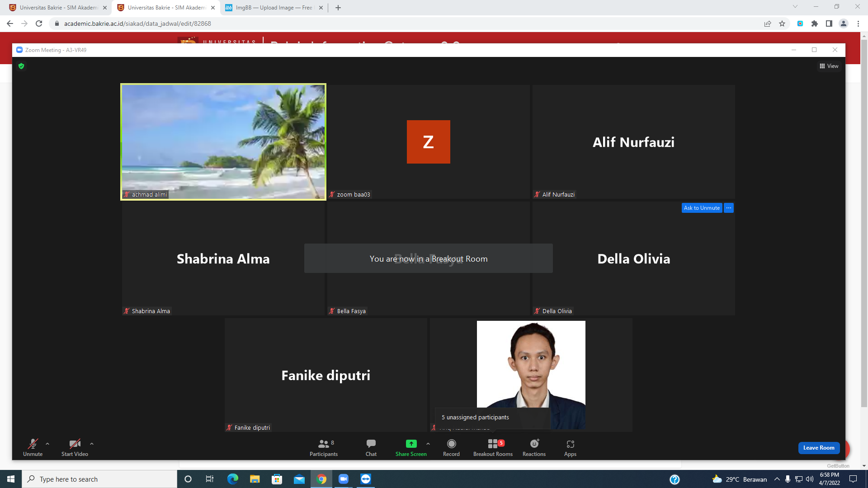Open the taskbar volume control
Viewport: 868px width, 488px height.
pyautogui.click(x=810, y=479)
